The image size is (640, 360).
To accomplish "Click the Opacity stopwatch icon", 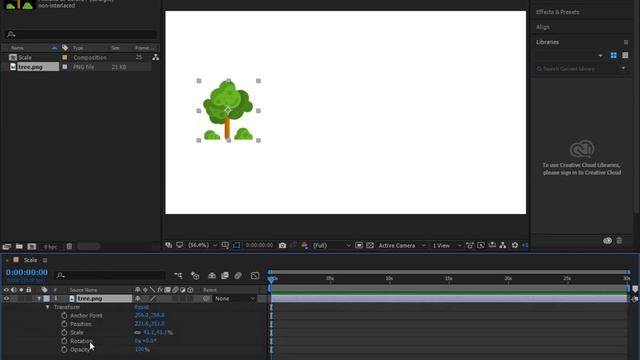I will click(64, 350).
